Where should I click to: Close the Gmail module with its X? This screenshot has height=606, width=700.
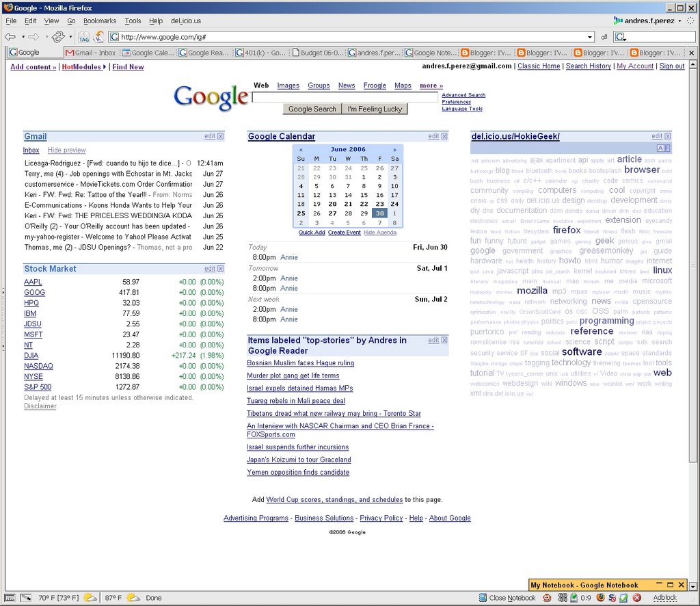tap(221, 136)
